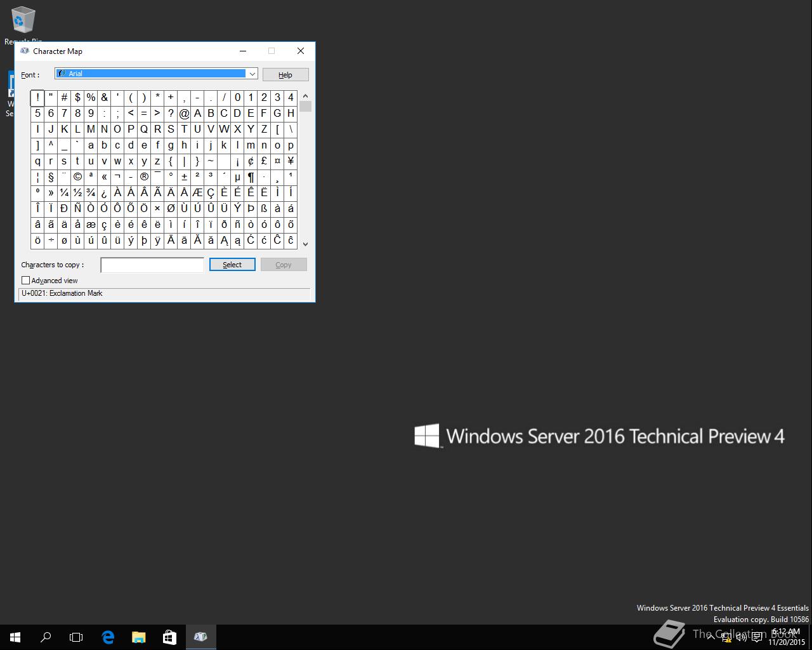Expand the Font dropdown list
The height and width of the screenshot is (650, 812).
(x=252, y=74)
